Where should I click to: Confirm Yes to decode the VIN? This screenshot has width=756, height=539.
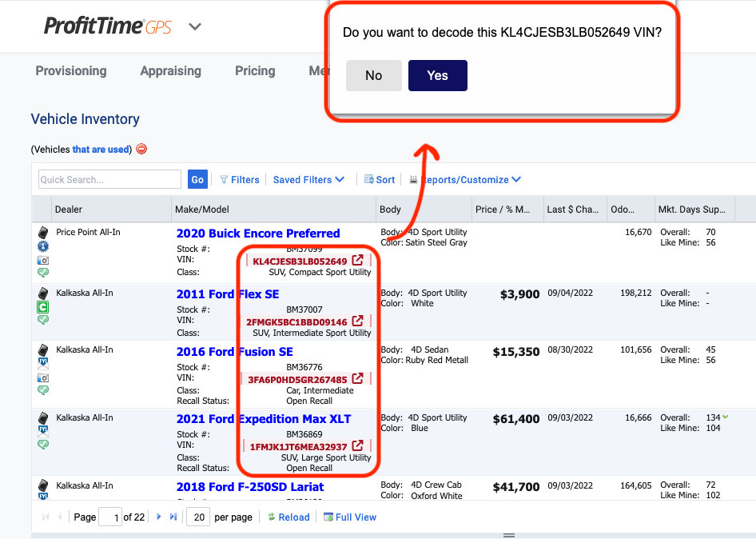coord(438,75)
